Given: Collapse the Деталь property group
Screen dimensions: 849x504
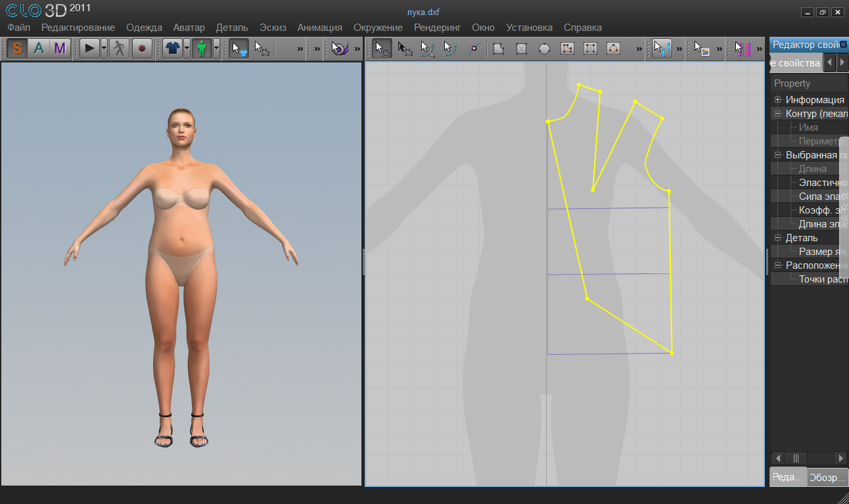Looking at the screenshot, I should coord(778,238).
